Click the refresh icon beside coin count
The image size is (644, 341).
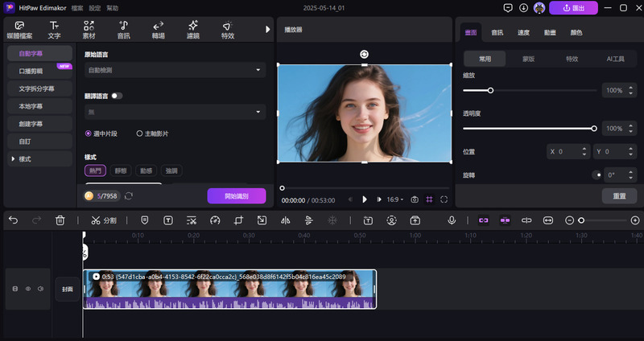(x=129, y=195)
